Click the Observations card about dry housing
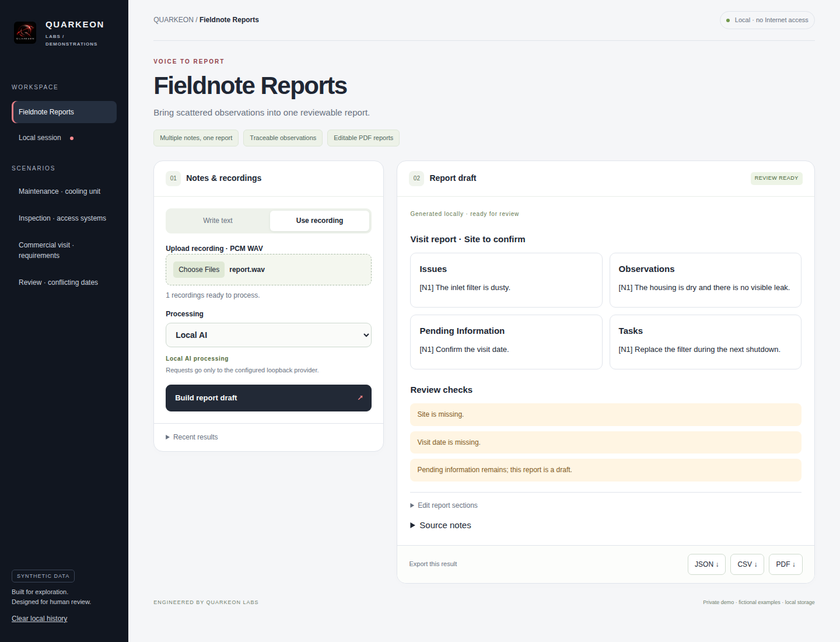 tap(705, 280)
